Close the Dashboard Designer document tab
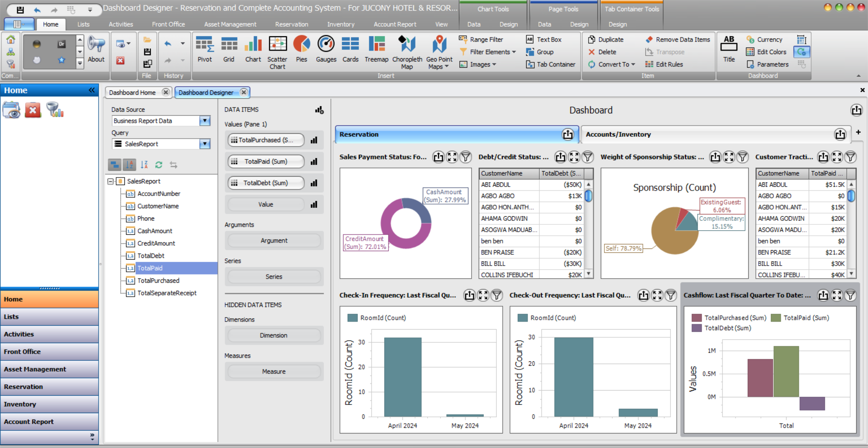Screen dimensions: 868x448 click(x=244, y=92)
